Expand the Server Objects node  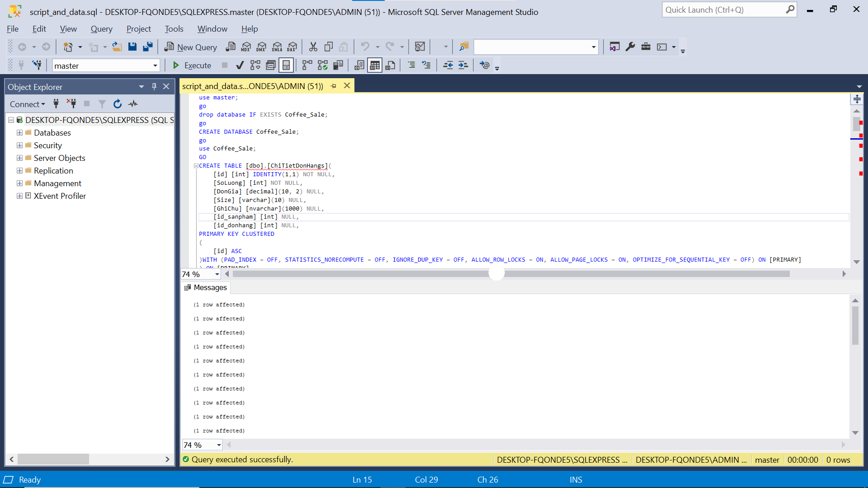point(19,158)
